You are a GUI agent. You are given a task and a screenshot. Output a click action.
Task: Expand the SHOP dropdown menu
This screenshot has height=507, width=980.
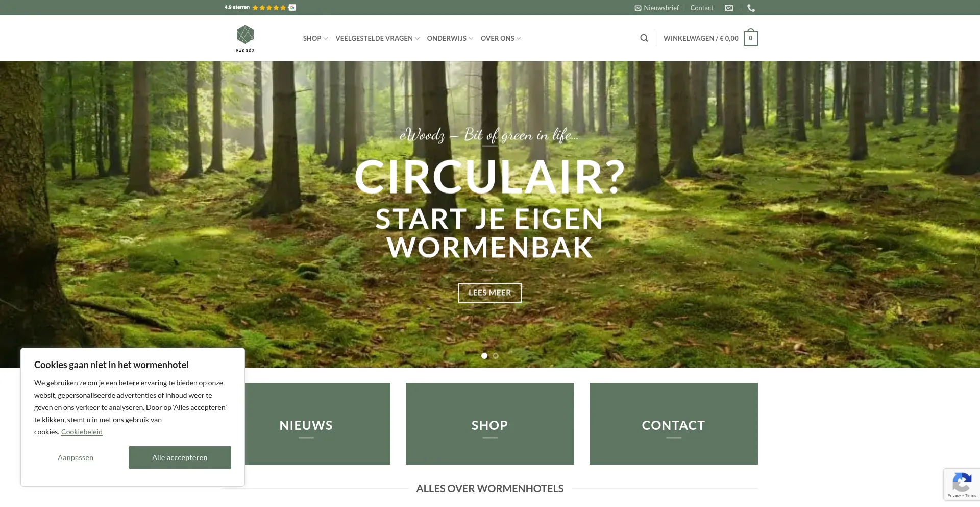(x=315, y=38)
